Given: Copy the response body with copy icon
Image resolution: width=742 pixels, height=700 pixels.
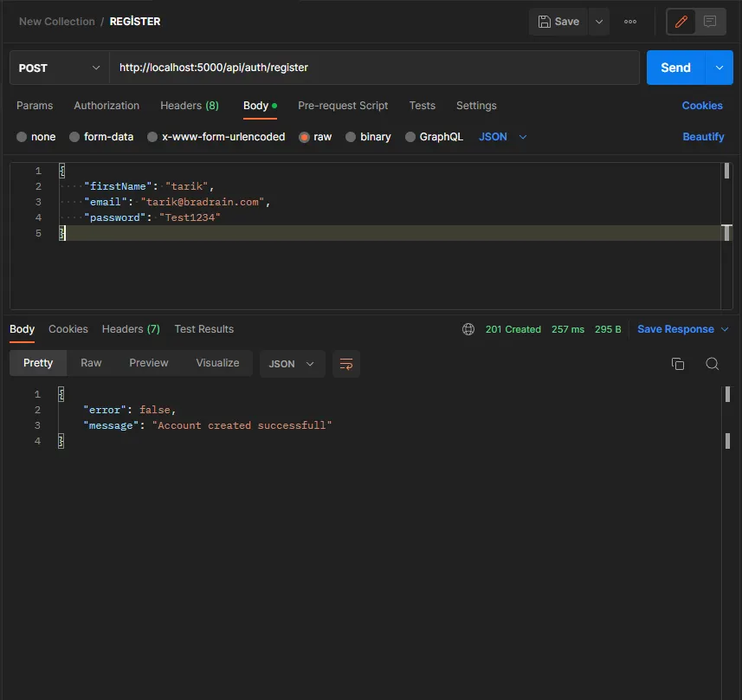Looking at the screenshot, I should (678, 364).
